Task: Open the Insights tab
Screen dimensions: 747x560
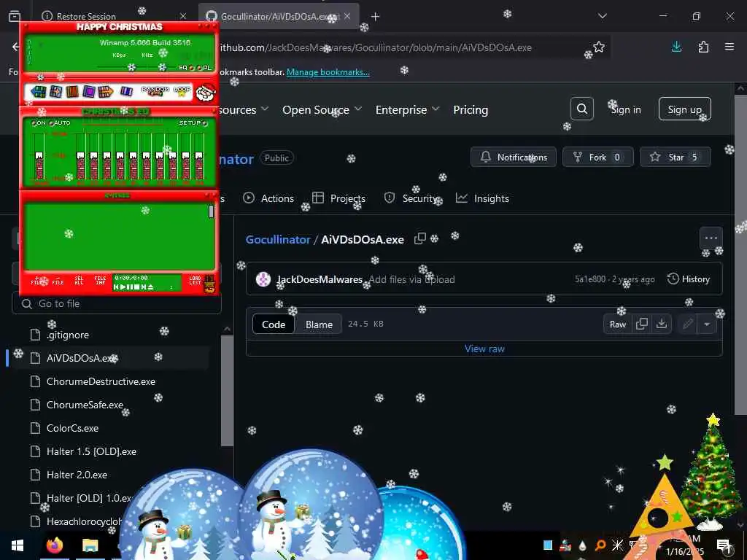Action: (483, 198)
